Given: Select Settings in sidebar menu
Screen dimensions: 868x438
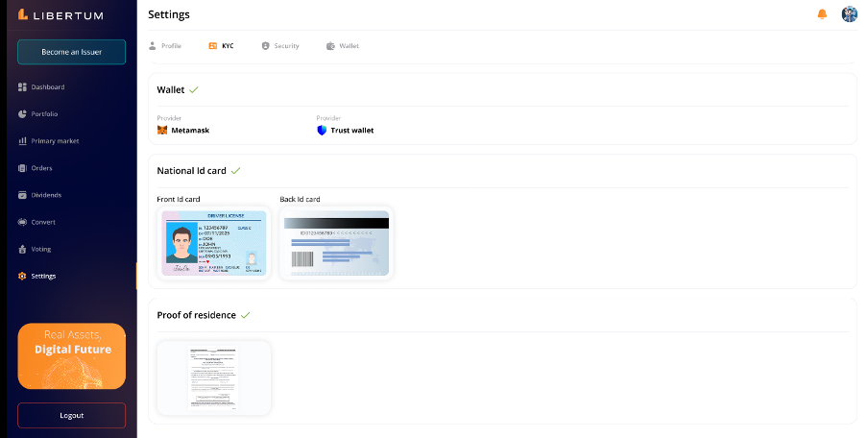Looking at the screenshot, I should pos(43,276).
